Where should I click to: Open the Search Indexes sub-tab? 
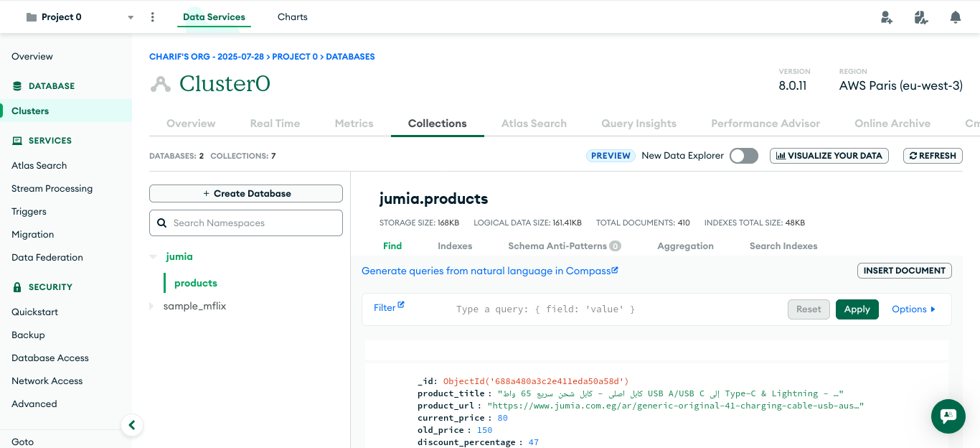[783, 246]
